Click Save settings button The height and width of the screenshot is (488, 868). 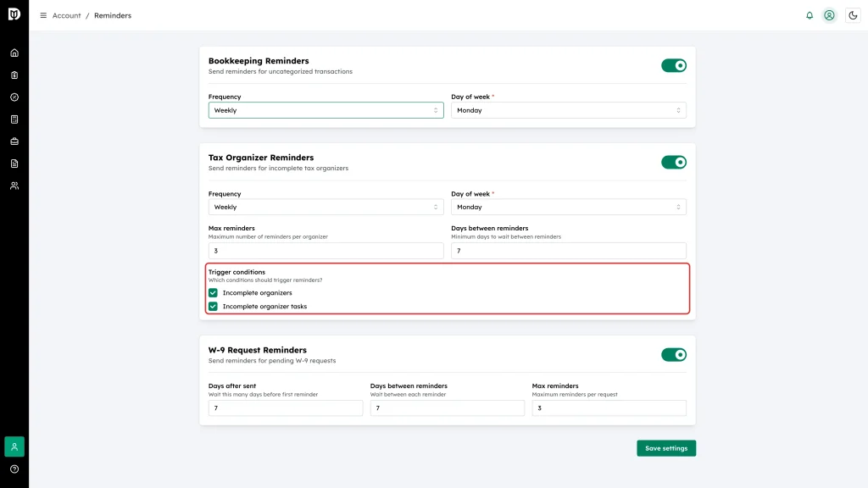[x=666, y=448]
